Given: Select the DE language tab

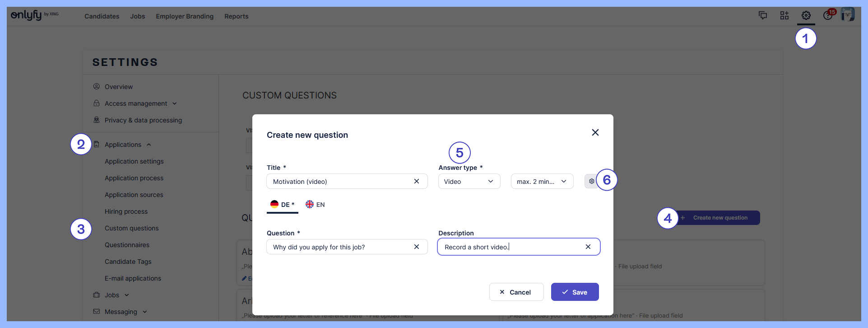Looking at the screenshot, I should [283, 205].
